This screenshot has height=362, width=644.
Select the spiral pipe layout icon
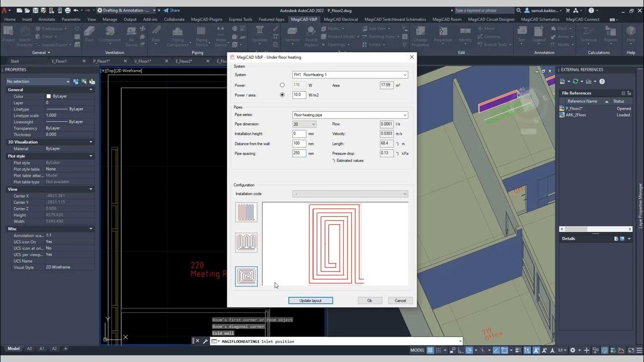pos(246,277)
